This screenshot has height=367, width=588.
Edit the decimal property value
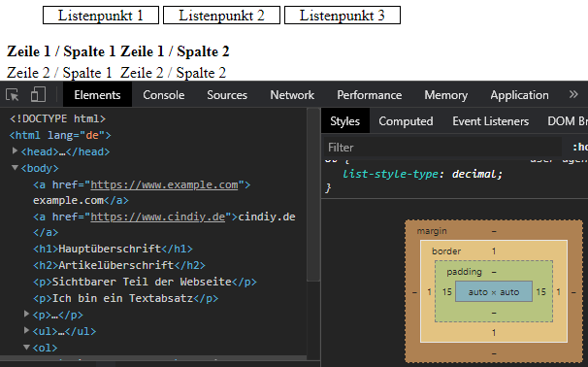pos(474,174)
